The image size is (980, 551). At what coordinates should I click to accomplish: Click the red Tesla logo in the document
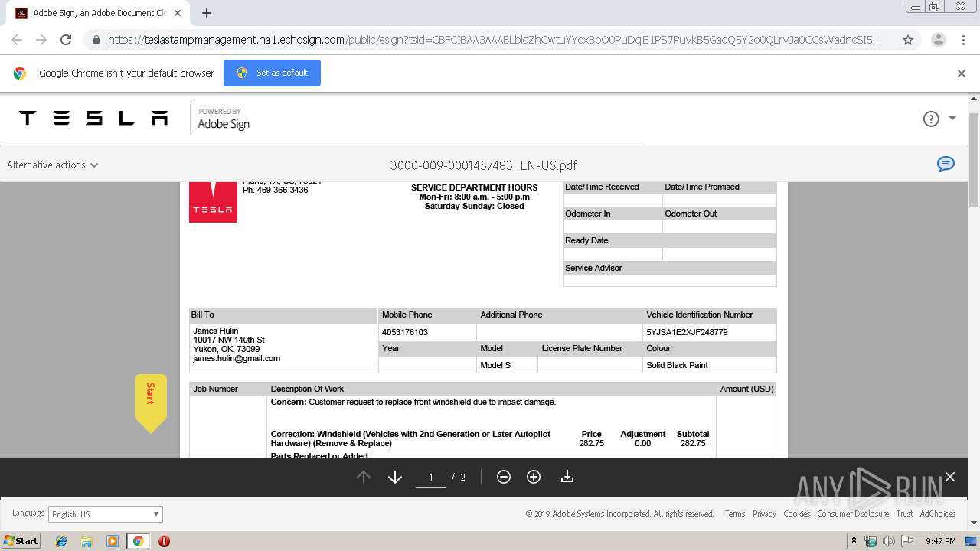213,202
